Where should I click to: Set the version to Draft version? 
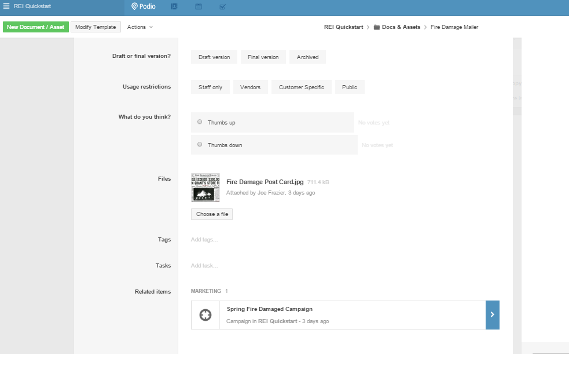pos(214,57)
